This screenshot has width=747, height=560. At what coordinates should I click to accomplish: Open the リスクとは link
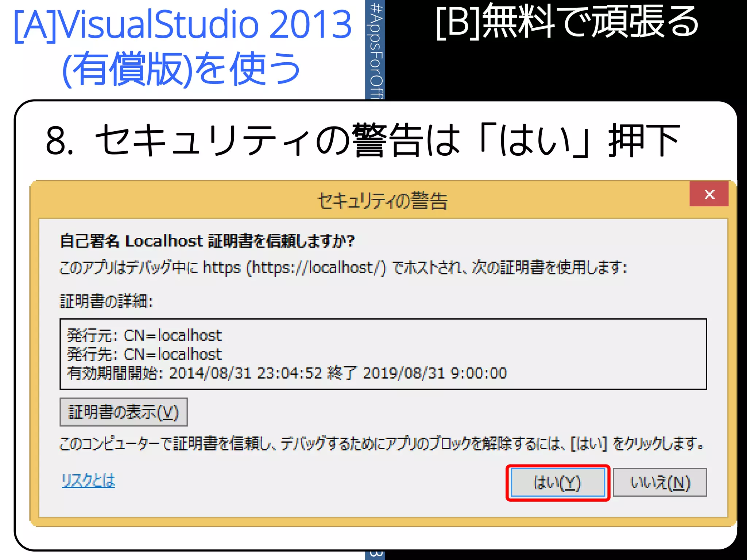coord(88,481)
